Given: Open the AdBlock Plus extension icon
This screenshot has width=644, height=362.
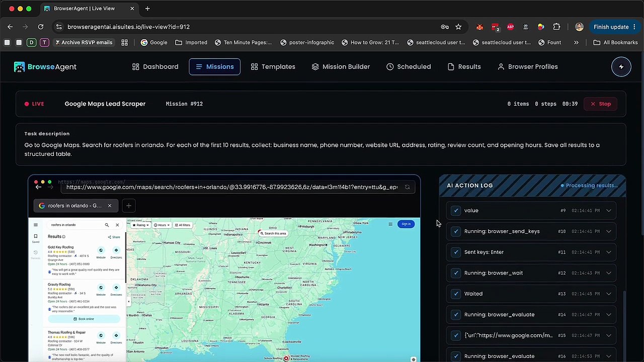Looking at the screenshot, I should coord(511,27).
